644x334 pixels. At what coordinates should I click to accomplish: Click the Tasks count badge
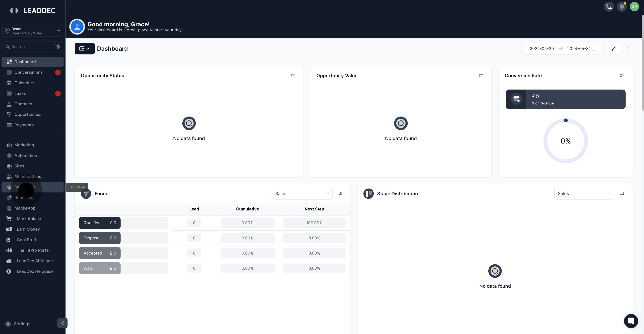pyautogui.click(x=58, y=93)
